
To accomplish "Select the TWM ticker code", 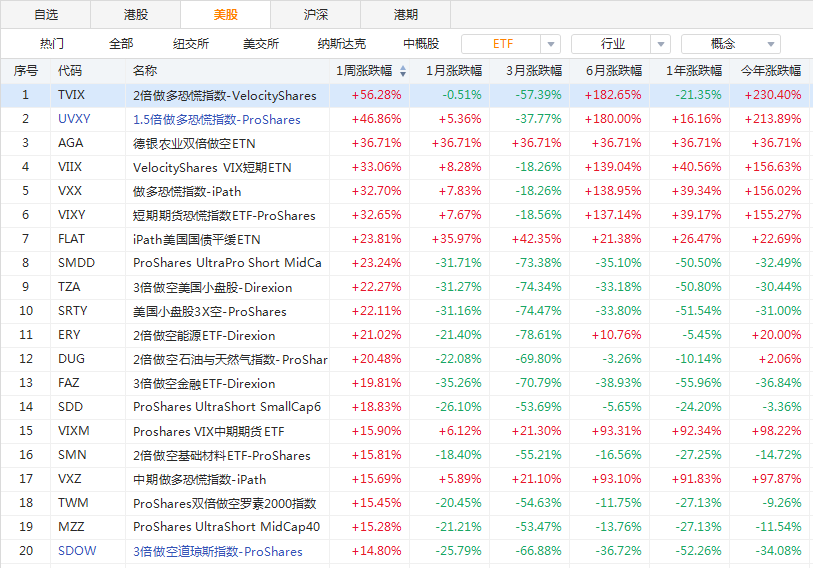I will (73, 503).
